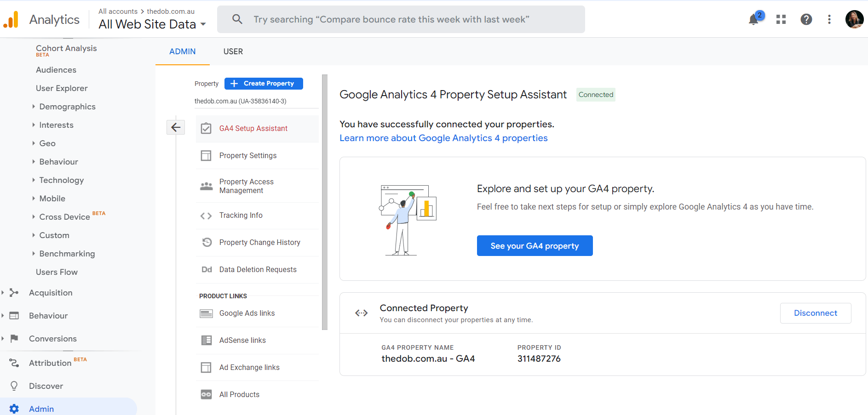Click the GA4 Setup Assistant checklist icon

point(206,128)
